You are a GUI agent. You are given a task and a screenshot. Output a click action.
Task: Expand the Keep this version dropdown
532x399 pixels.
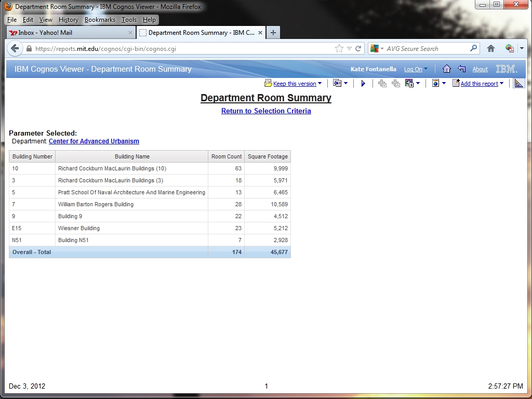pos(320,84)
